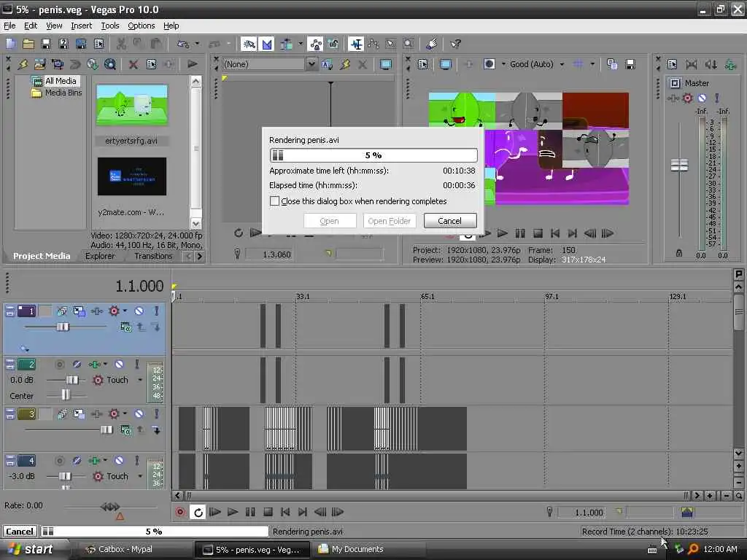Open track 1 Track FX dropdown arrow
The width and height of the screenshot is (747, 560).
125,311
